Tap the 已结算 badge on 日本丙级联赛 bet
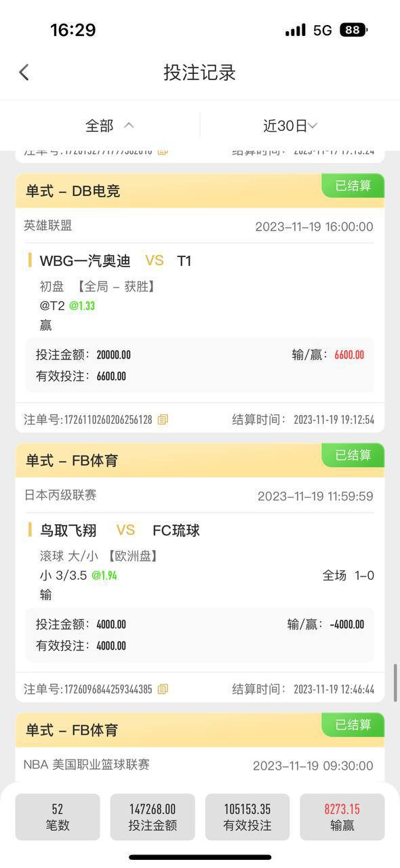400x868 pixels. point(353,455)
